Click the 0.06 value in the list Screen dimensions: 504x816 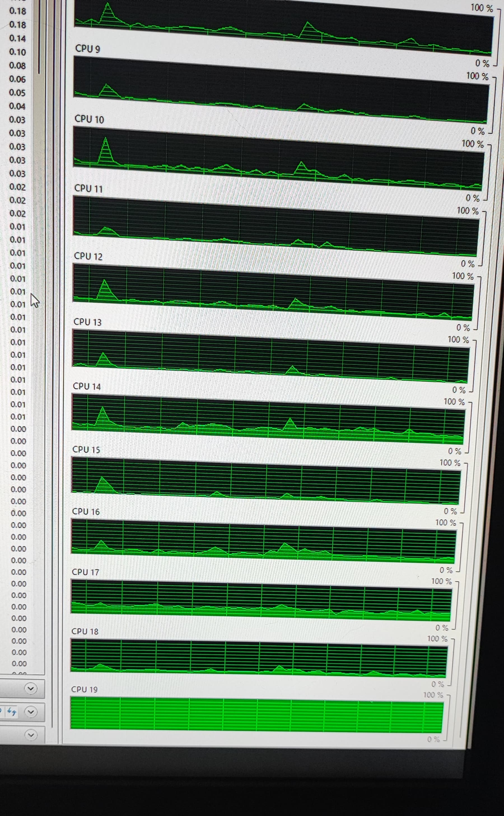(17, 79)
